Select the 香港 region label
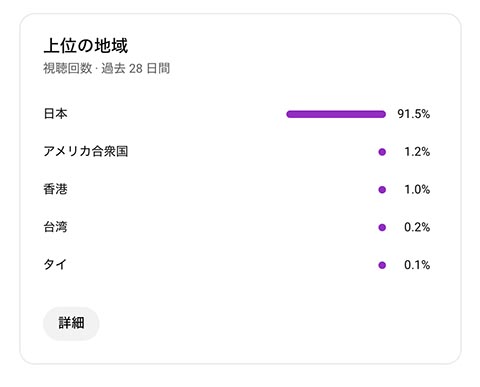Viewport: 480px width, 387px height. click(x=55, y=189)
